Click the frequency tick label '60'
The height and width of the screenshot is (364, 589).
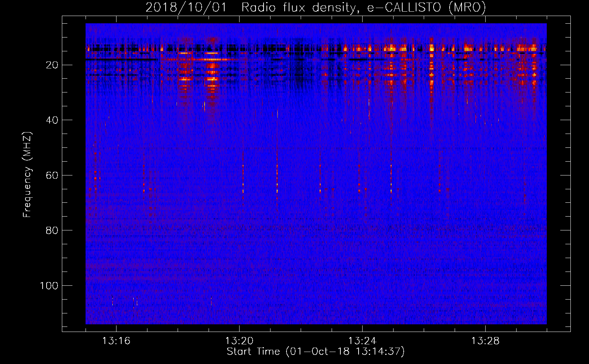[52, 175]
